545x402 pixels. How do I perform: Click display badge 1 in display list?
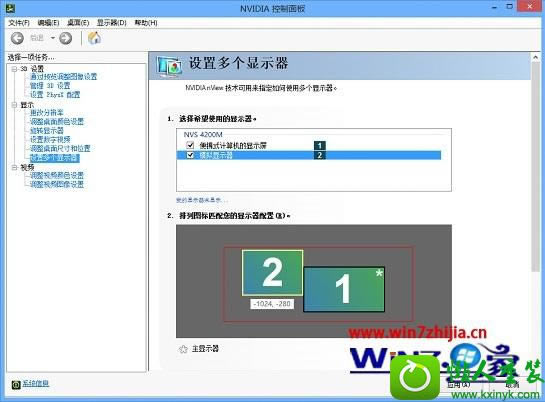(320, 145)
